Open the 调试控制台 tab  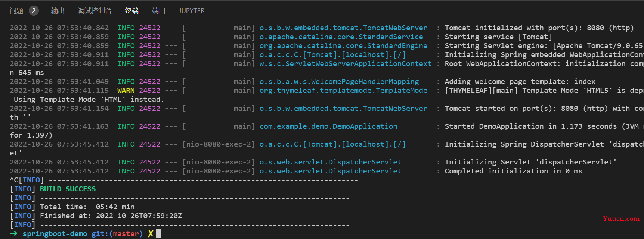click(x=95, y=11)
